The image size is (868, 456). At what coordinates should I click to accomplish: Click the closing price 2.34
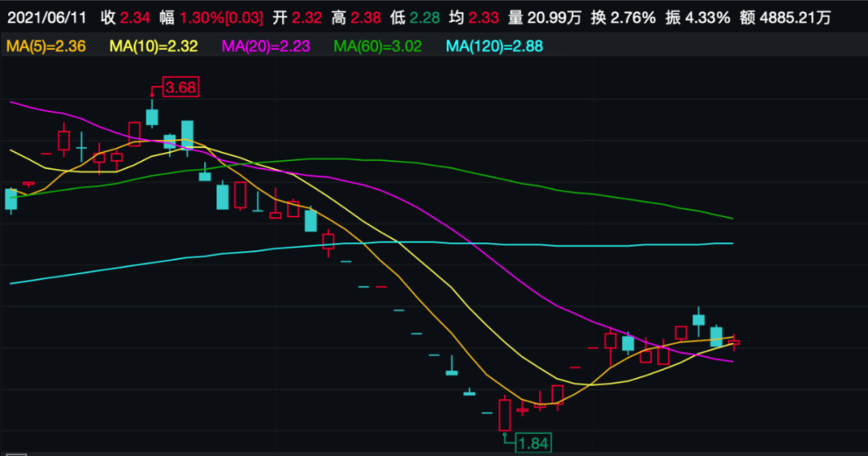coord(135,18)
